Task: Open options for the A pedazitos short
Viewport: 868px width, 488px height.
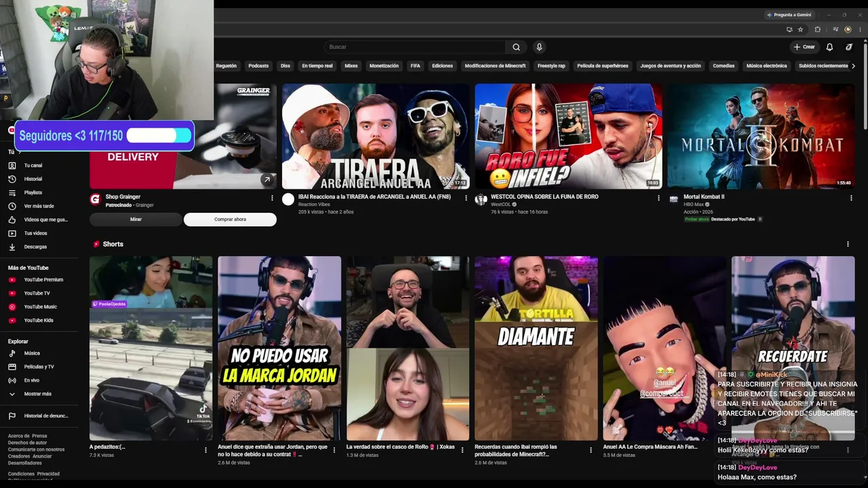Action: [x=205, y=449]
